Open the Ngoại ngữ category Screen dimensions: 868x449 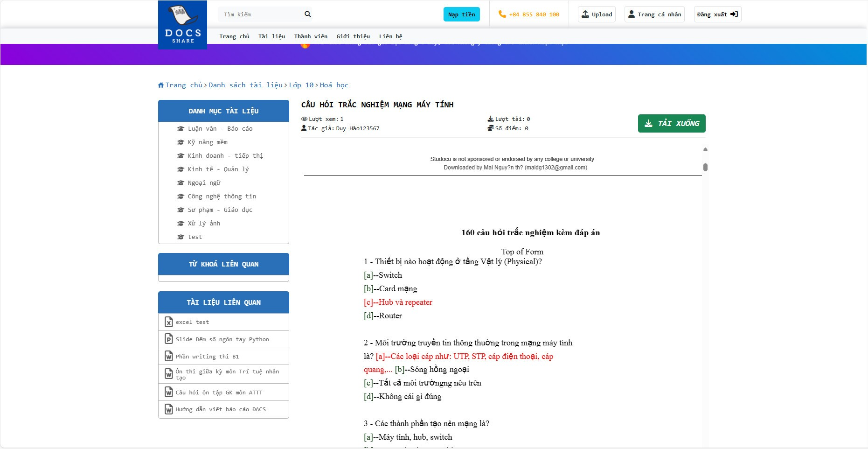(204, 183)
